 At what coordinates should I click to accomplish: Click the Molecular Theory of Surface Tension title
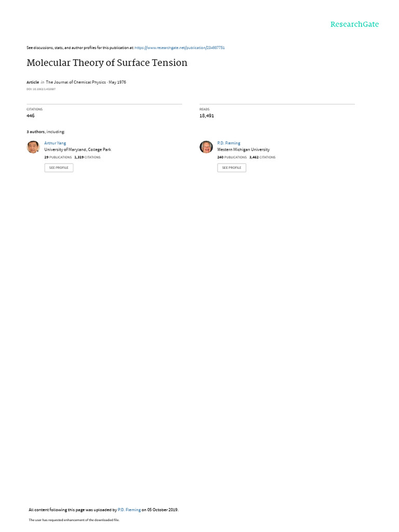tap(107, 63)
